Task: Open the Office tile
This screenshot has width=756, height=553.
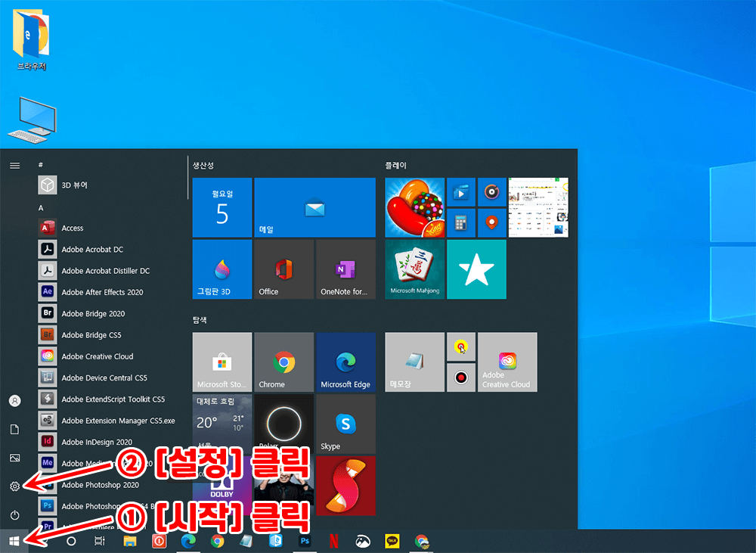Action: [283, 269]
